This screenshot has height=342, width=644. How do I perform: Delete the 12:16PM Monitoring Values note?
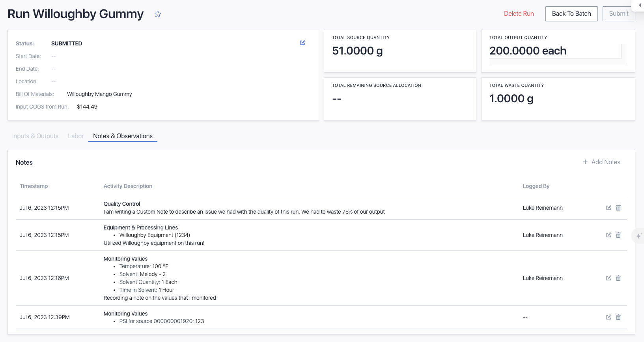618,278
